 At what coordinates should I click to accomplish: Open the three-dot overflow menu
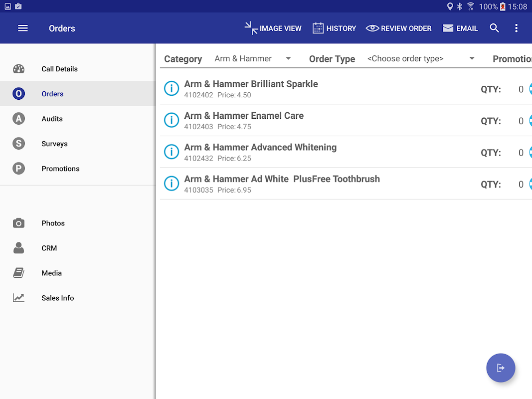coord(516,28)
